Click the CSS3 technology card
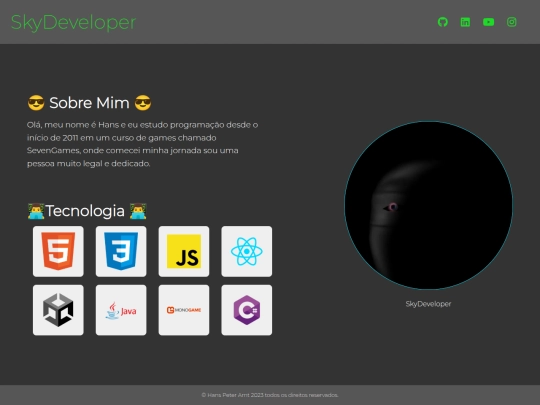Image resolution: width=540 pixels, height=405 pixels. (x=121, y=251)
